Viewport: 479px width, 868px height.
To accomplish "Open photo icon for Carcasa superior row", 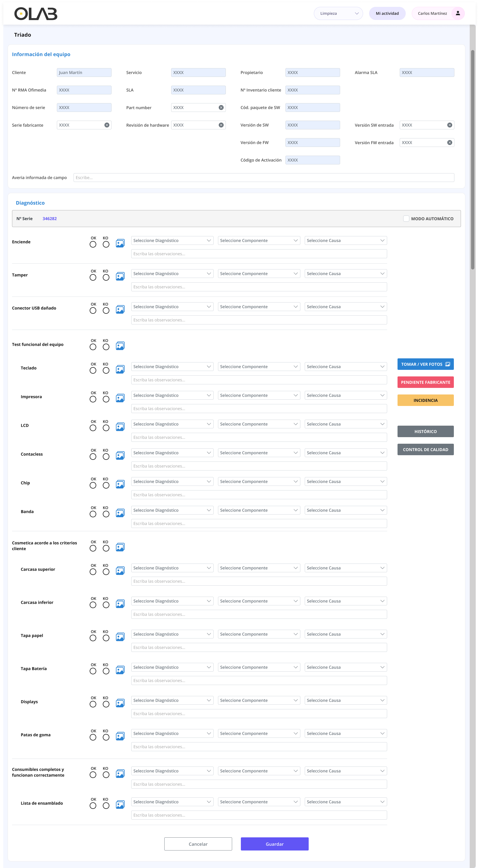I will pyautogui.click(x=120, y=570).
